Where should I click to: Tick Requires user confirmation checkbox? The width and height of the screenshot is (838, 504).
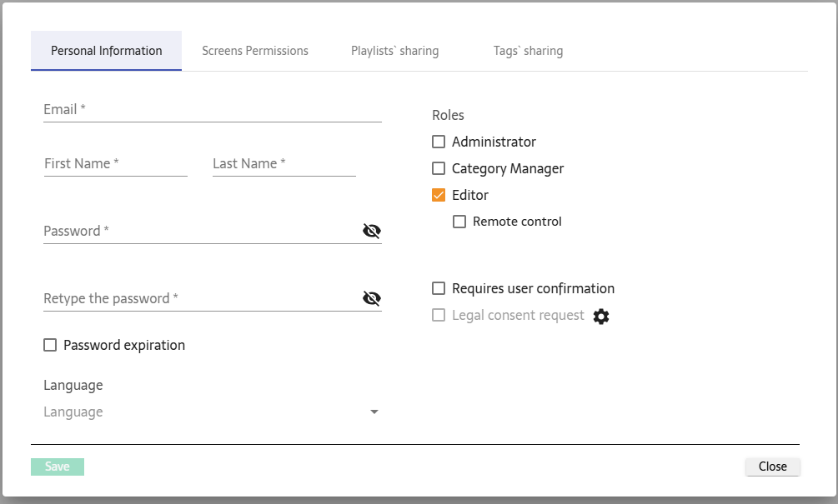coord(439,288)
